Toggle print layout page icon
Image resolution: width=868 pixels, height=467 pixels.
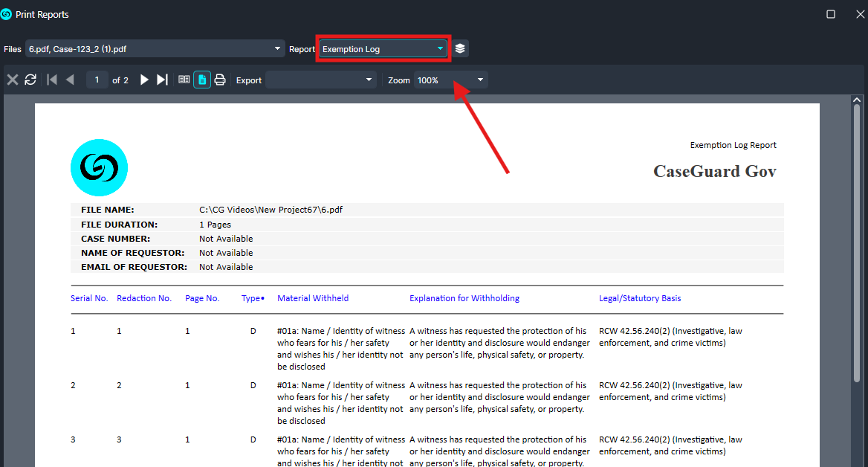tap(202, 80)
